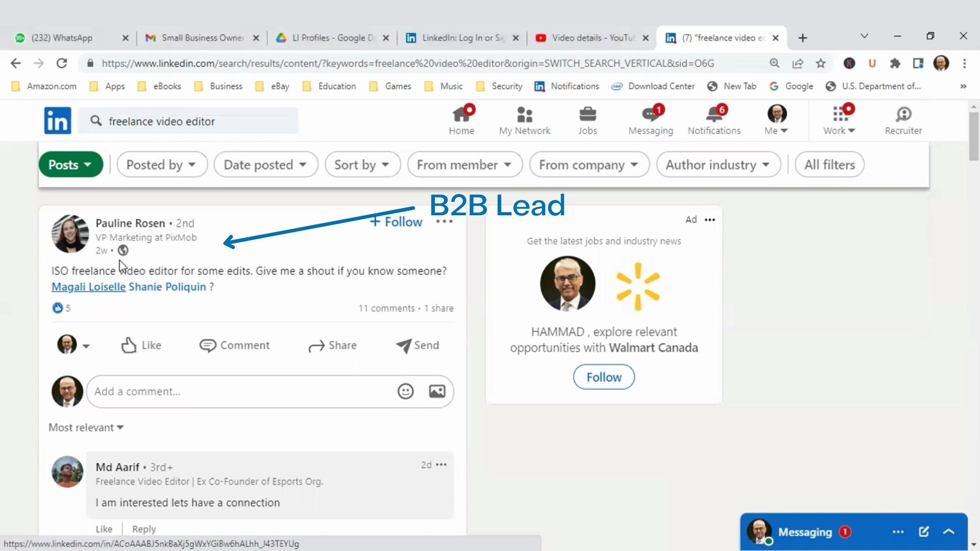Image resolution: width=980 pixels, height=551 pixels.
Task: Open the Walmart spark logo
Action: click(x=638, y=287)
